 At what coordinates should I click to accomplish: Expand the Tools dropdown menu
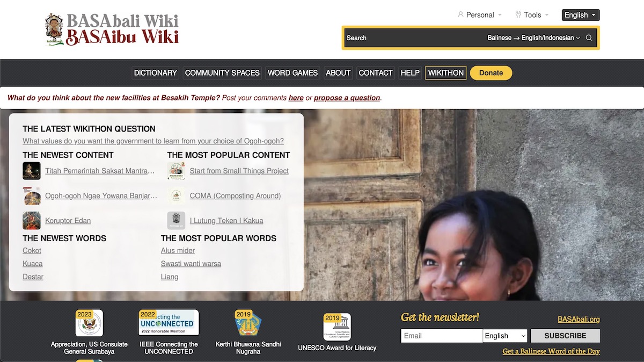pos(532,15)
